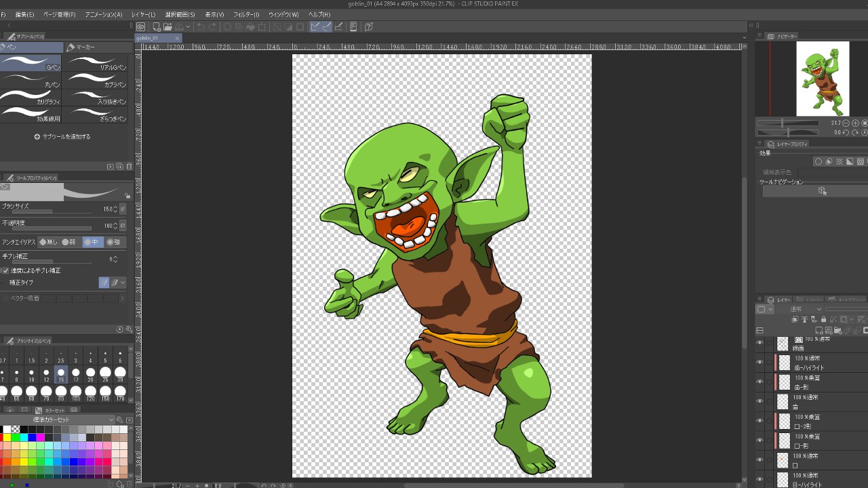Open the 補正タイプ dropdown arrow
Image resolution: width=868 pixels, height=488 pixels.
[x=123, y=283]
